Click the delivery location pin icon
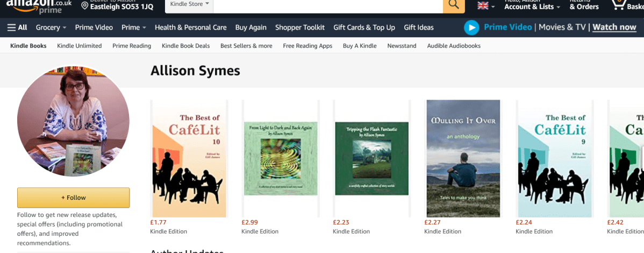644x253 pixels. tap(85, 6)
